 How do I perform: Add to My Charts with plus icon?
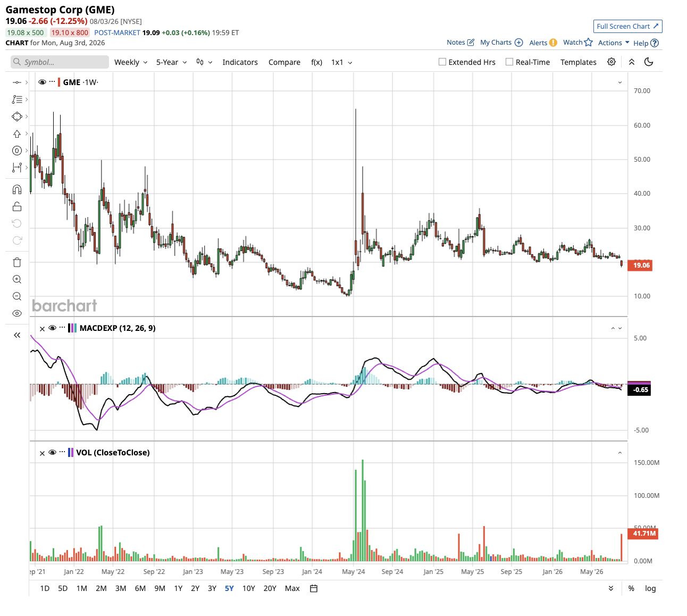pyautogui.click(x=501, y=43)
